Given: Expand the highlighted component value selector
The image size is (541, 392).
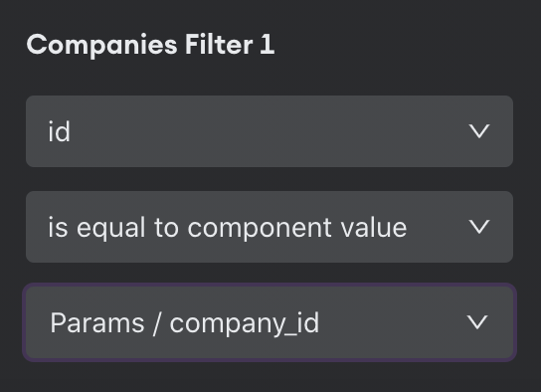Looking at the screenshot, I should [x=270, y=322].
